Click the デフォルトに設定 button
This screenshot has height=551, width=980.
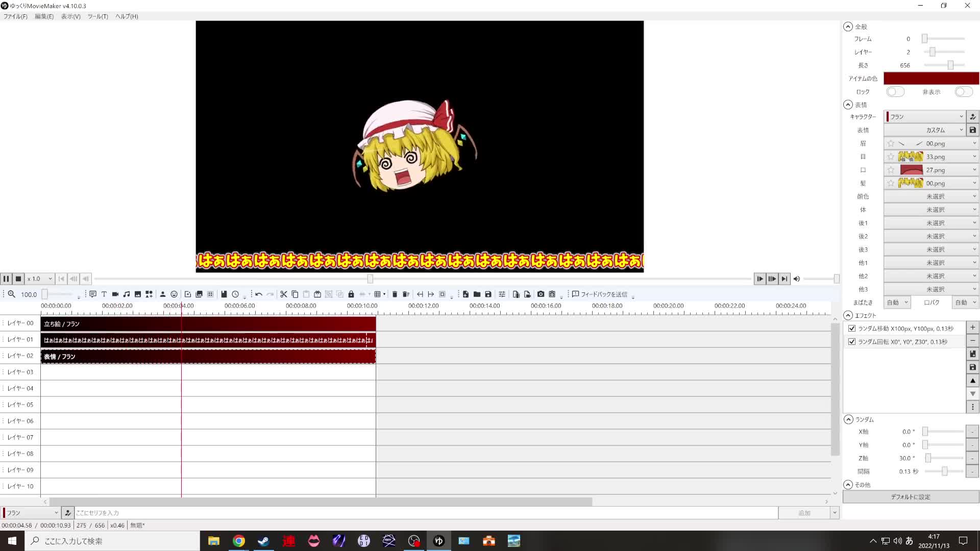click(911, 497)
